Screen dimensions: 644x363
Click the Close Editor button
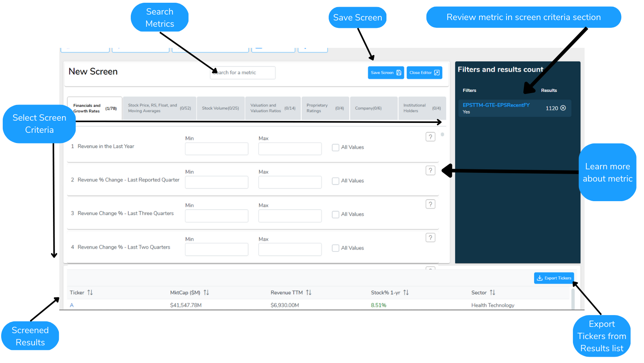[x=424, y=73]
